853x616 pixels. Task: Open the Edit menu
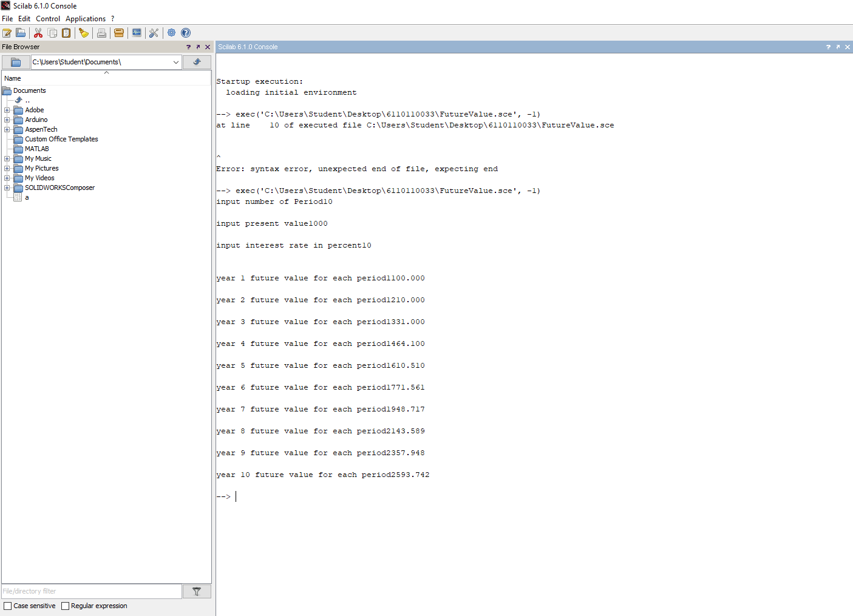24,19
